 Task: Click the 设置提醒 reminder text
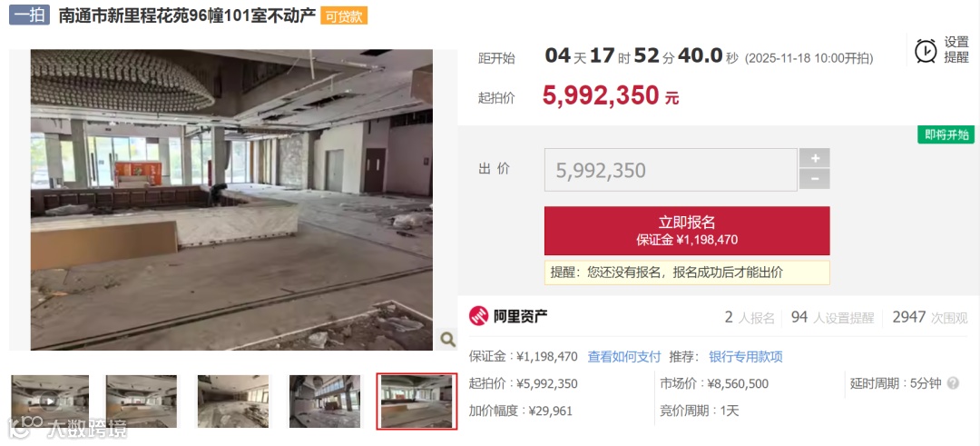click(x=956, y=50)
